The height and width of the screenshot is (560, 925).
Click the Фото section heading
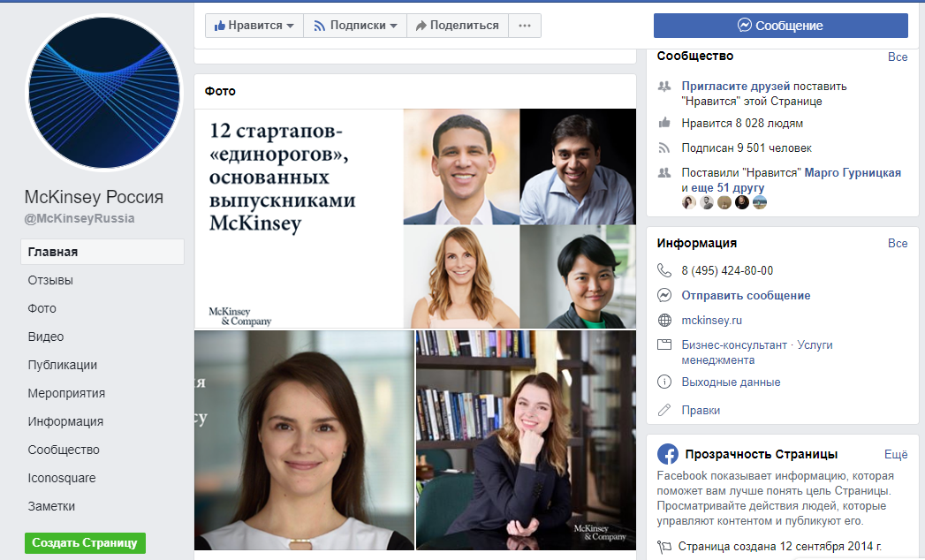tap(220, 91)
